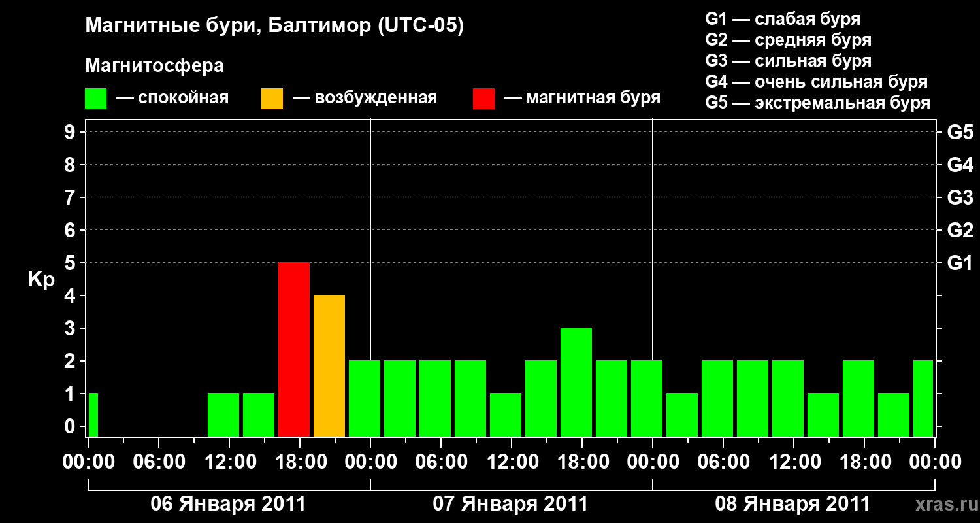This screenshot has width=980, height=523.
Task: Click the orange 'возбужденная' legend swatch
Action: click(272, 99)
